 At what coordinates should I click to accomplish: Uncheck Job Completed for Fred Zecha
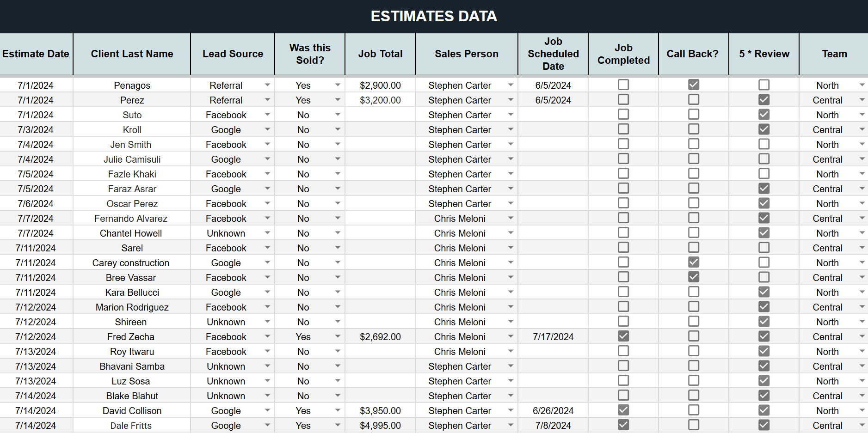tap(623, 336)
